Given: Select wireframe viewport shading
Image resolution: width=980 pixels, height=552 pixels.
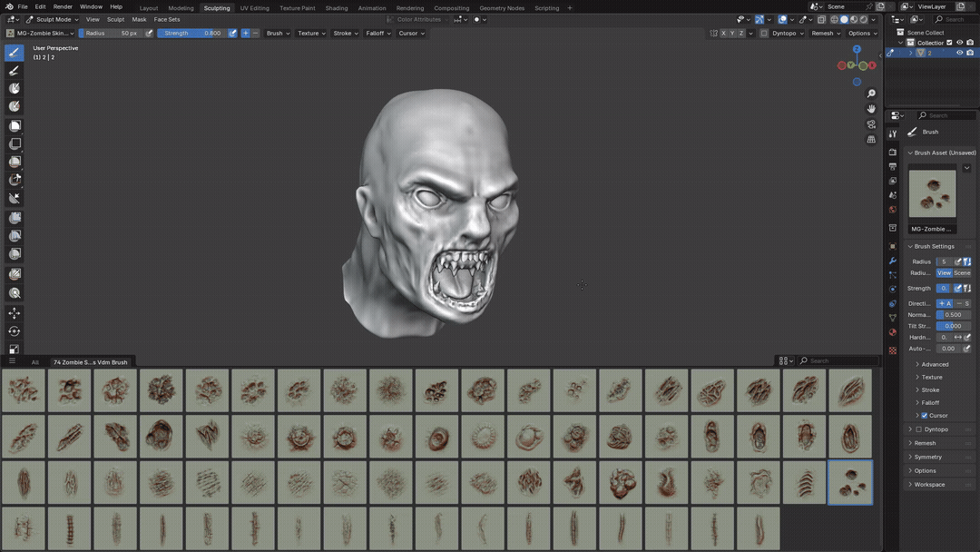Looking at the screenshot, I should (x=835, y=19).
